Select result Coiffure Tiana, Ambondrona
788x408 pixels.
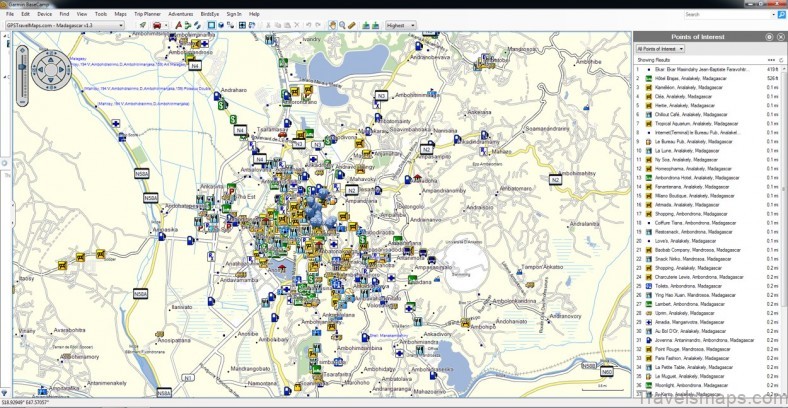click(x=708, y=223)
